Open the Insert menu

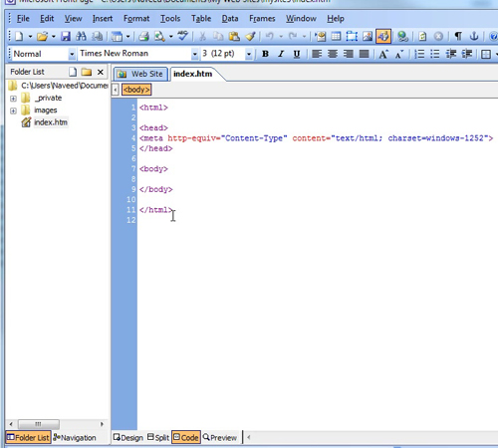(x=103, y=19)
